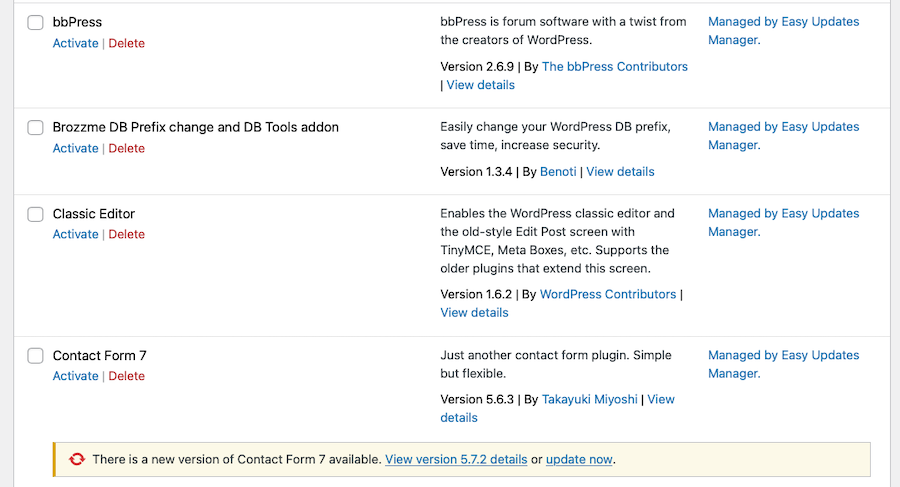Viewport: 900px width, 487px height.
Task: Open the Benoti author link
Action: pos(558,172)
